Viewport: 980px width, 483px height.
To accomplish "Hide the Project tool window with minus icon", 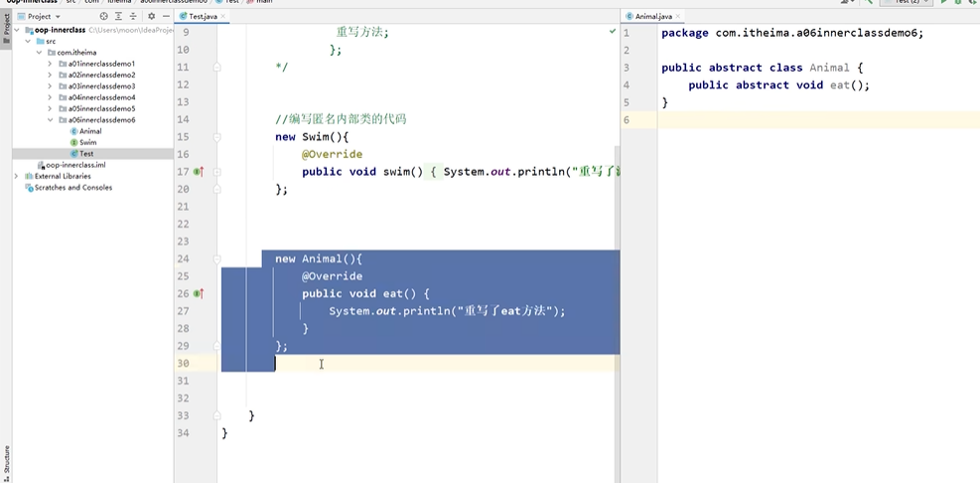I will pyautogui.click(x=165, y=16).
